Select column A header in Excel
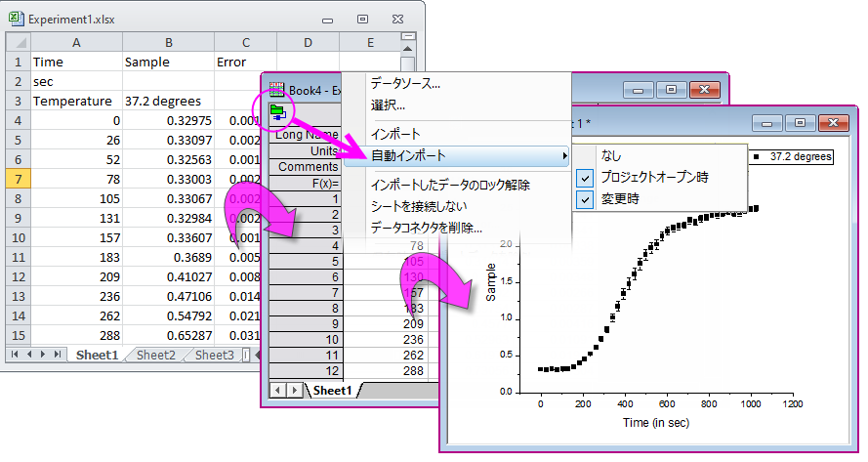The height and width of the screenshot is (462, 868). [x=76, y=43]
